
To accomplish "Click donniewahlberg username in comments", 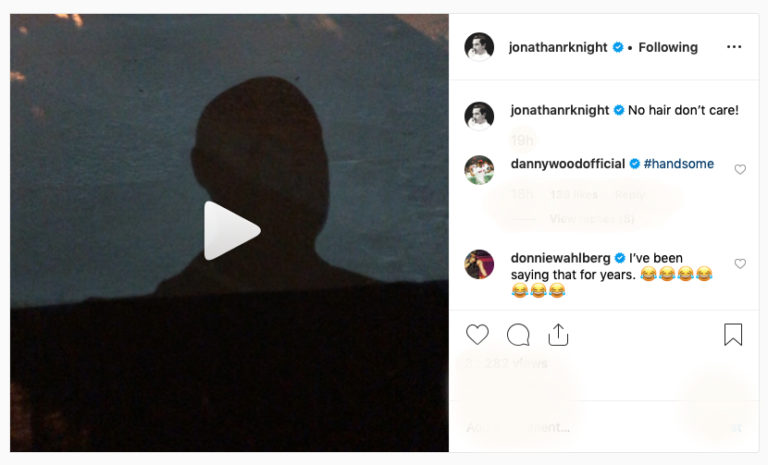I will pyautogui.click(x=560, y=258).
